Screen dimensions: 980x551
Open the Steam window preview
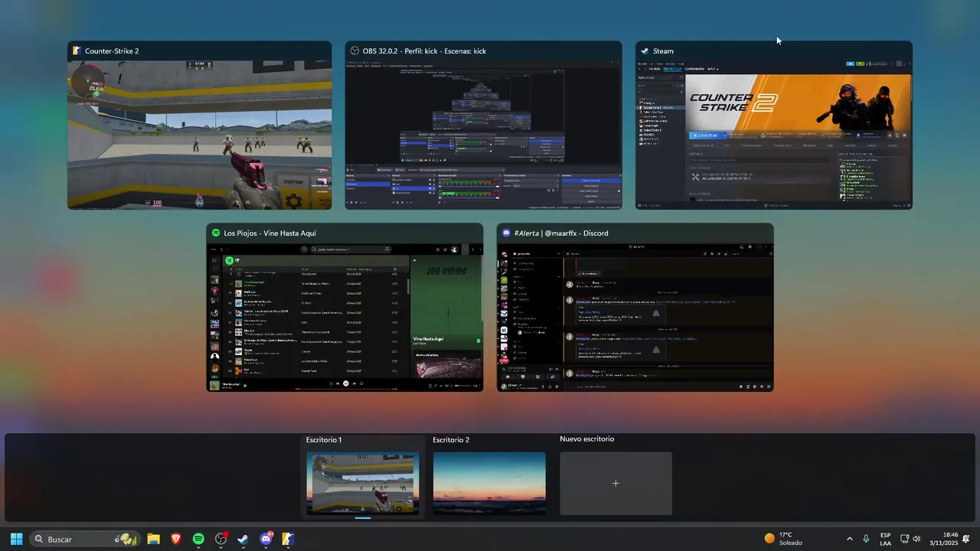click(x=773, y=126)
